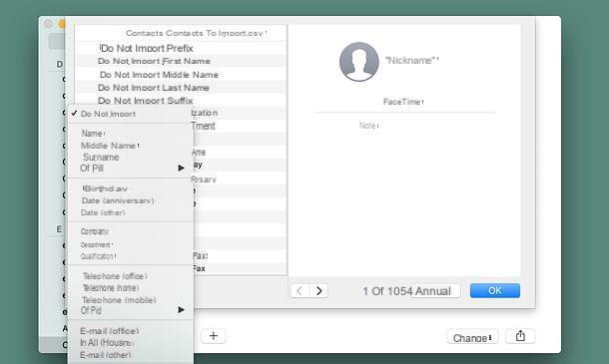Open Do Not Import Last Name dropdown
609x364 pixels.
(154, 88)
